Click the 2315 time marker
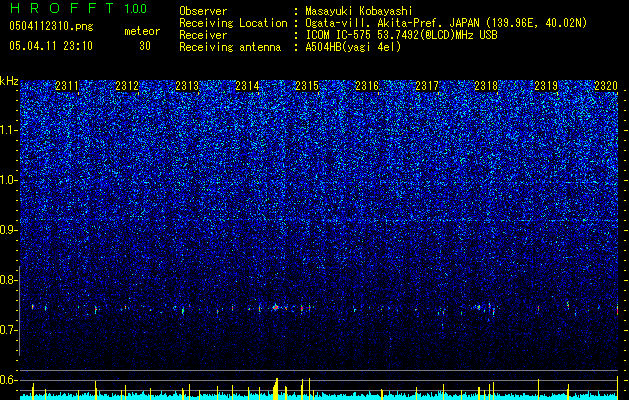 tap(307, 86)
